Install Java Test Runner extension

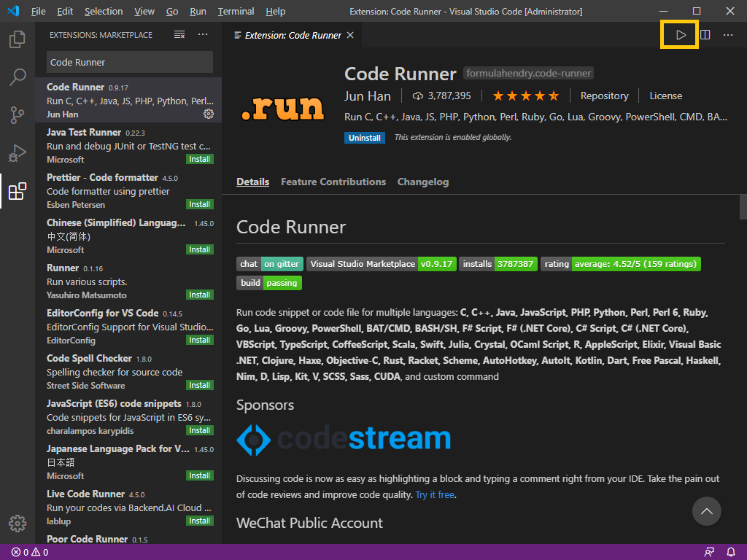click(x=200, y=159)
